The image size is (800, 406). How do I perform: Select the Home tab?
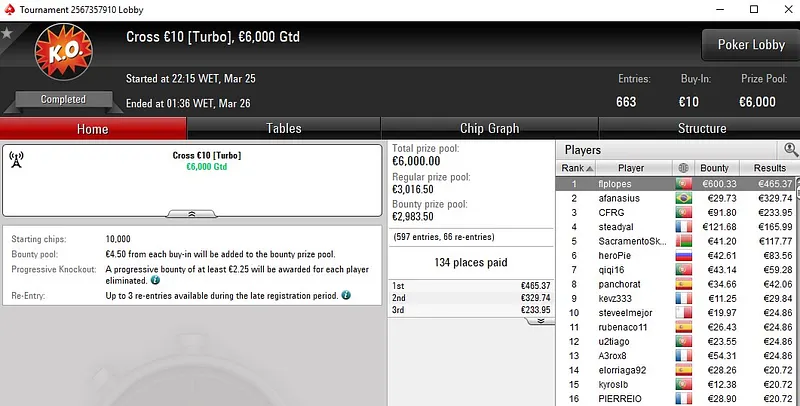[92, 128]
